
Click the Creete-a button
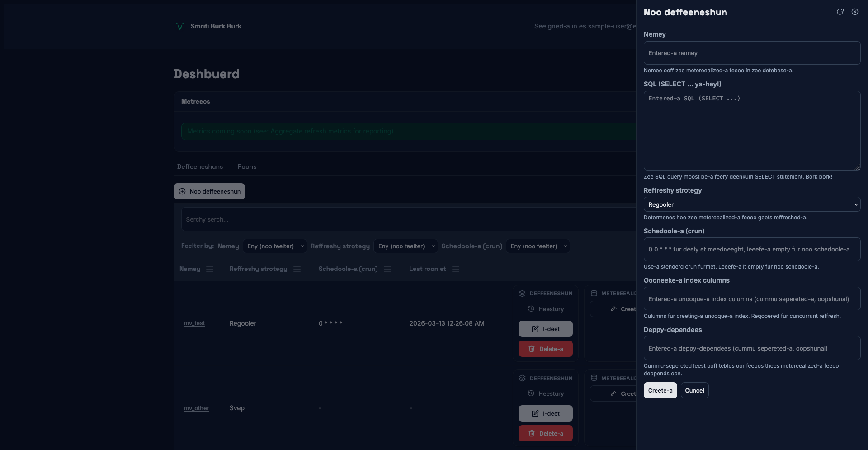coord(660,390)
